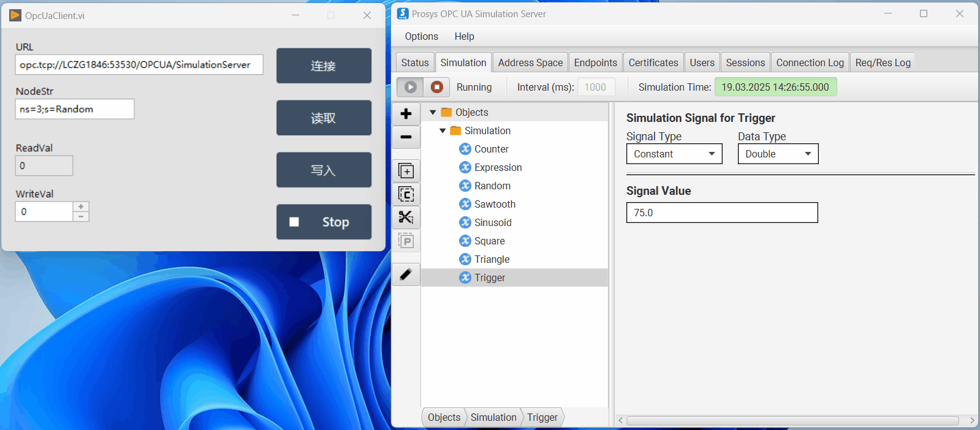Screen dimensions: 980x430
Task: Switch to the Address Space tab
Action: (530, 62)
